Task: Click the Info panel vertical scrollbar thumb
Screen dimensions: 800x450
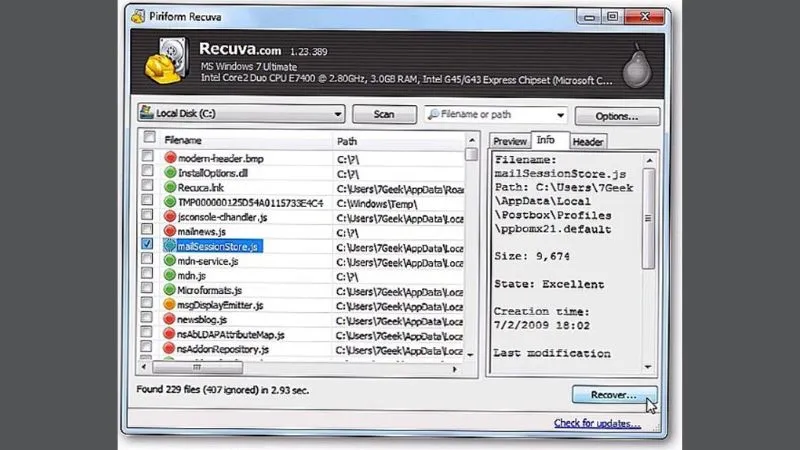Action: [x=648, y=218]
